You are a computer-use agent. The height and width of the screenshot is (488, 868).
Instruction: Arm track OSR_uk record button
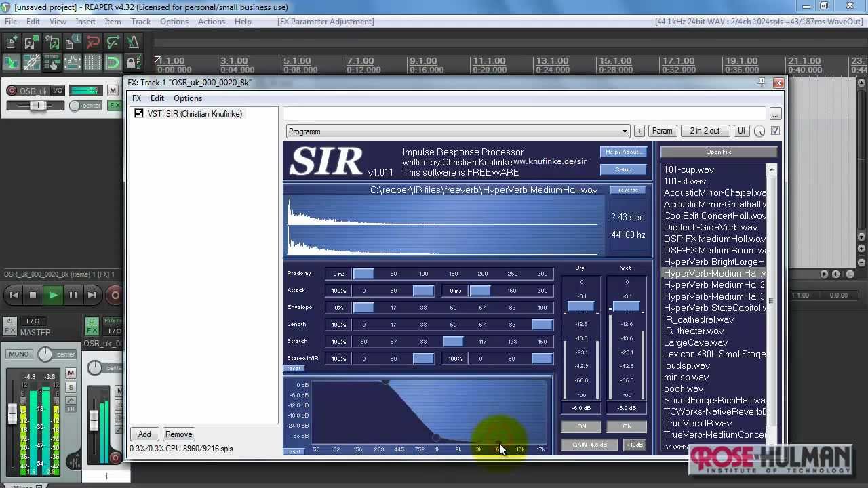(x=12, y=91)
